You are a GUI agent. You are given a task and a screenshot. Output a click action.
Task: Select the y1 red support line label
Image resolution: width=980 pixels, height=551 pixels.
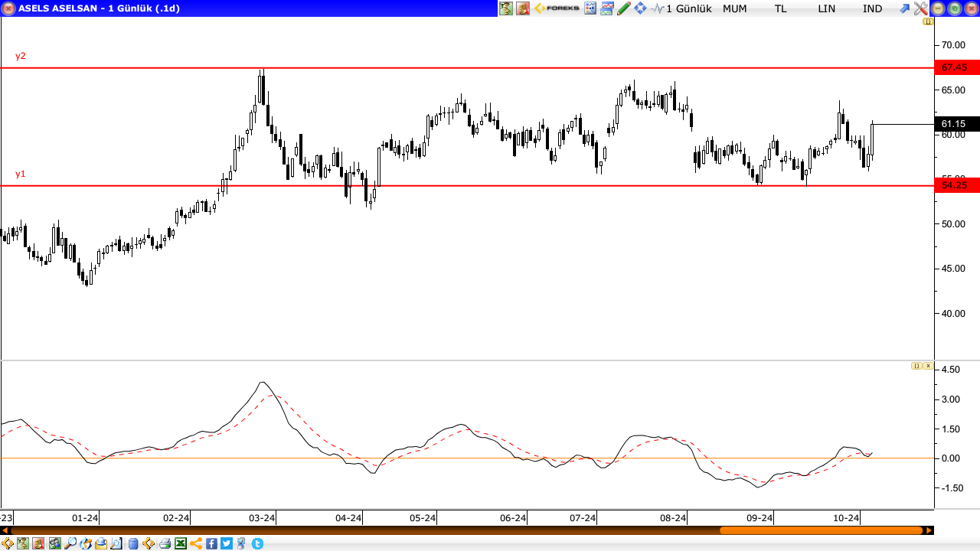[x=21, y=174]
